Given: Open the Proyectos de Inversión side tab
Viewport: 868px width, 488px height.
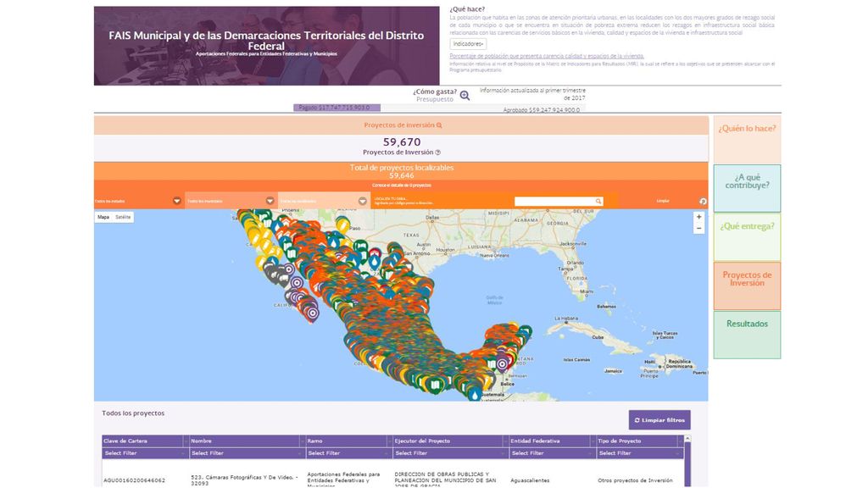Looking at the screenshot, I should pos(748,286).
